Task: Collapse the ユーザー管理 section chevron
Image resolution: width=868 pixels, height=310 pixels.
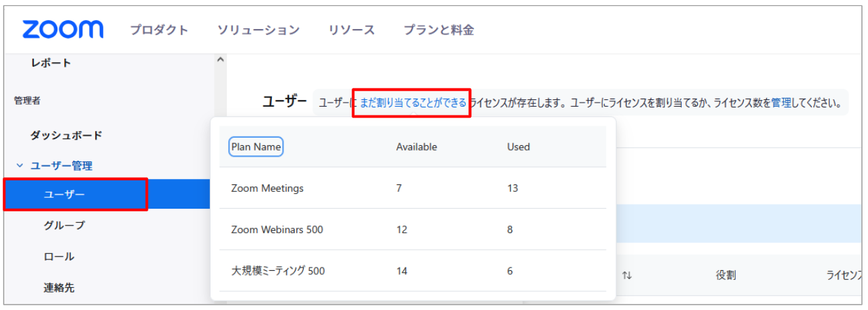Action: coord(20,165)
